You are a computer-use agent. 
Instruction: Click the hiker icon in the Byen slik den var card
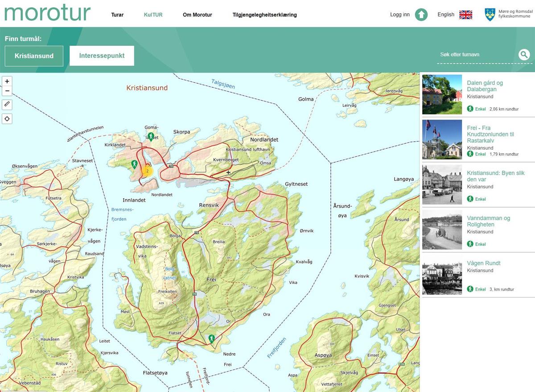coord(470,199)
